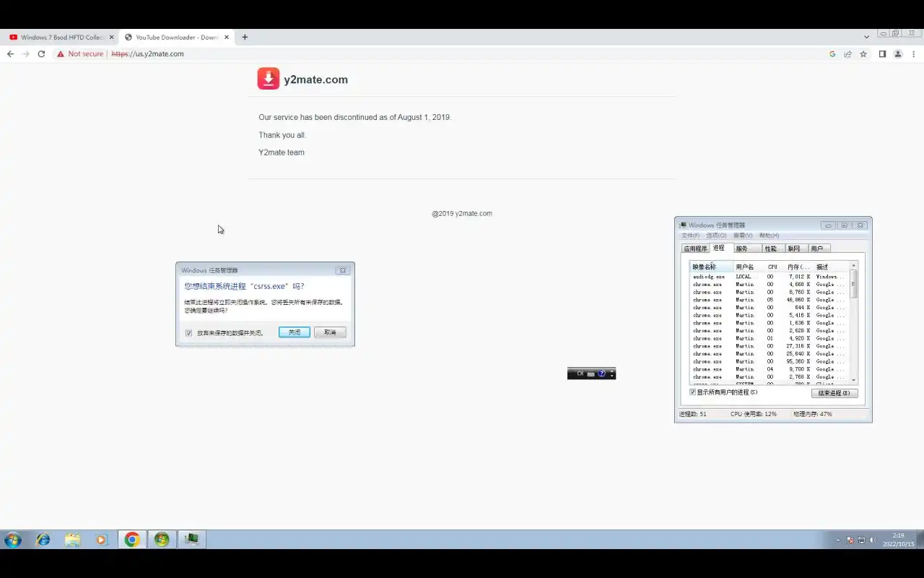Click the Action Center flag tray icon
This screenshot has height=578, width=924.
point(850,540)
